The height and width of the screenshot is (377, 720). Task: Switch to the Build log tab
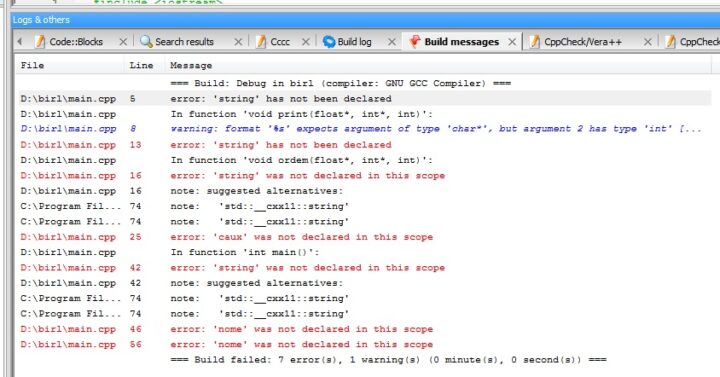click(354, 42)
